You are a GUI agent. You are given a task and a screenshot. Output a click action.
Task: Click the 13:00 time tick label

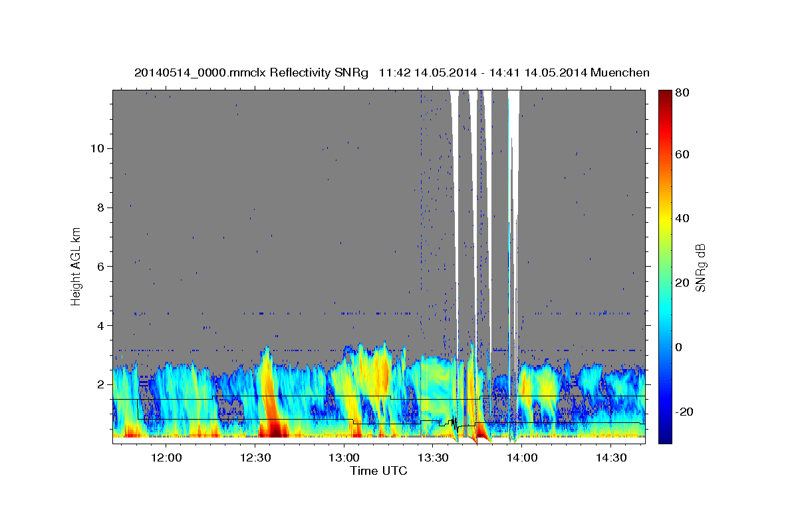pyautogui.click(x=343, y=458)
